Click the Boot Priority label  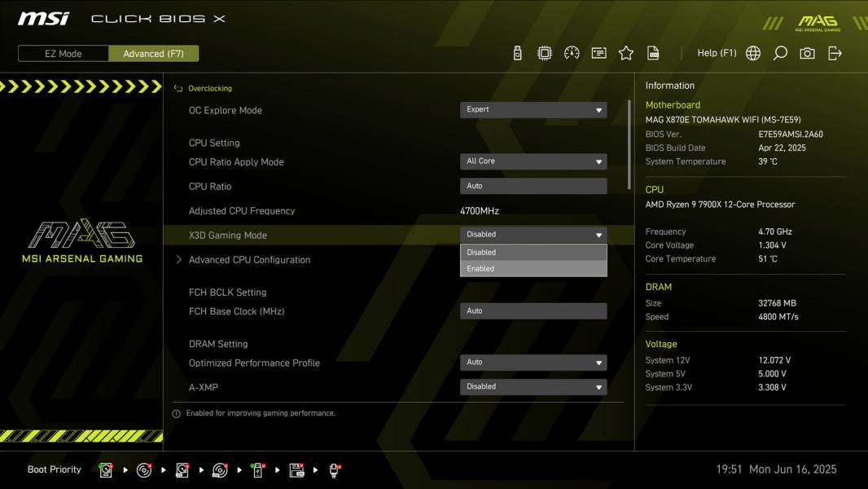(x=55, y=469)
